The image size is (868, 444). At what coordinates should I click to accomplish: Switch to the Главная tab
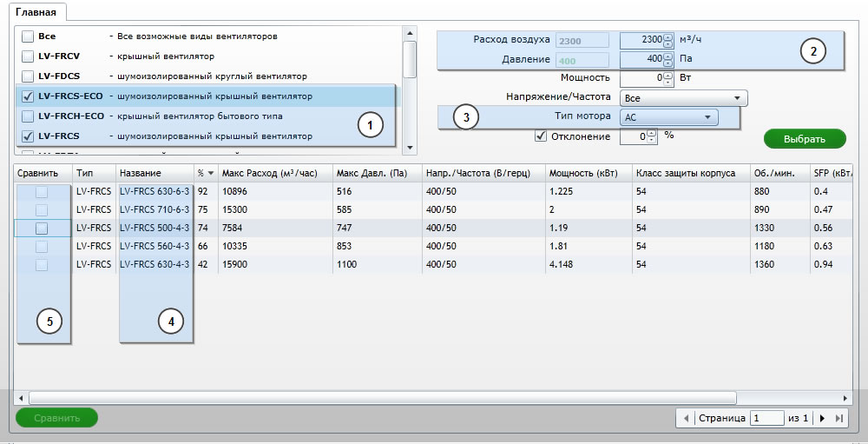[36, 12]
